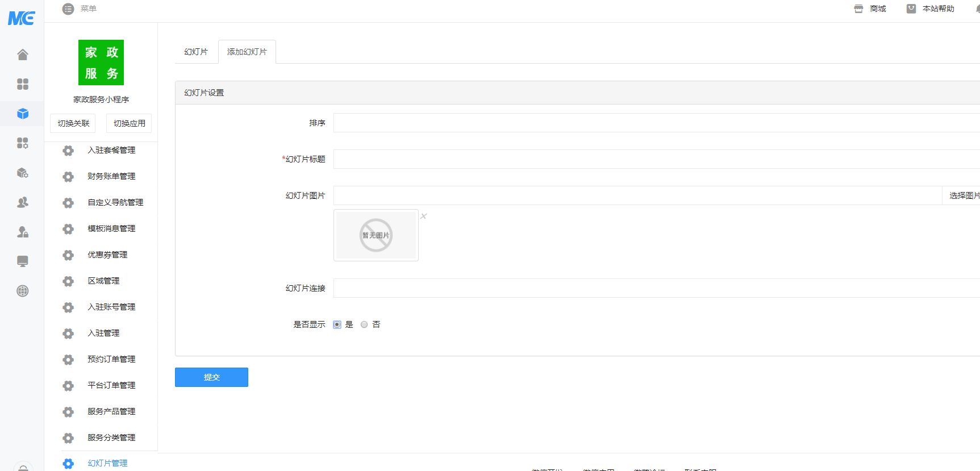
Task: Open 入驻套餐管理 menu item
Action: click(x=111, y=150)
